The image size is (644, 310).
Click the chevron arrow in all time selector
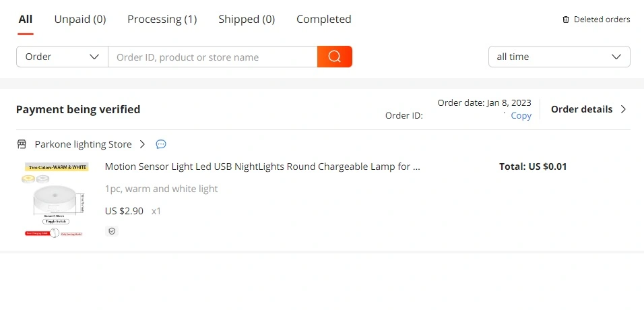click(616, 57)
